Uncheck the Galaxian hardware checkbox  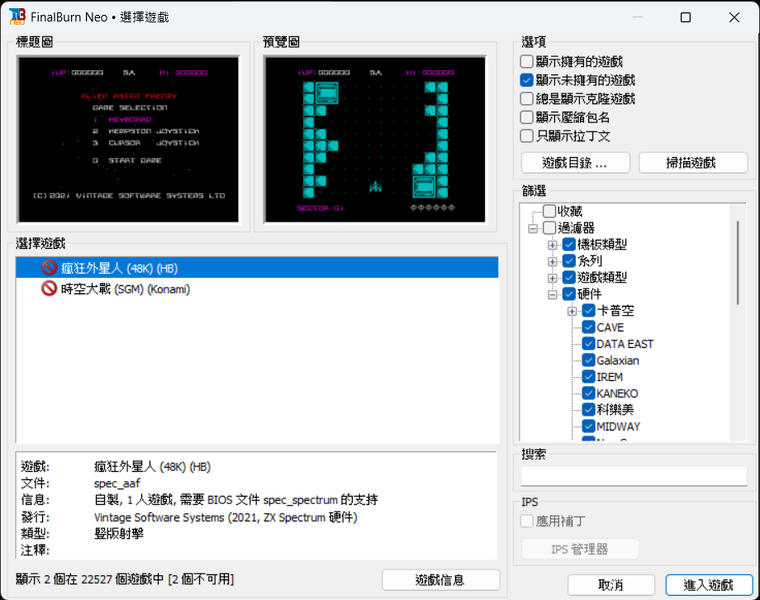(x=588, y=360)
